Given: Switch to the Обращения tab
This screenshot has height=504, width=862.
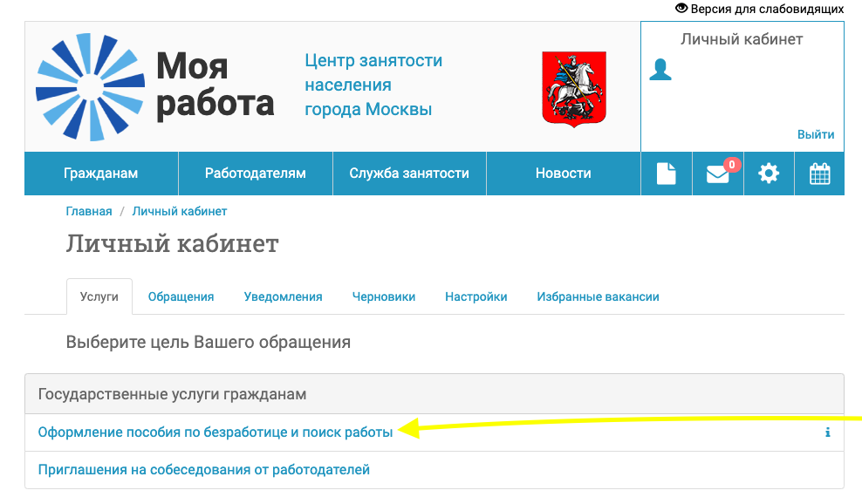Looking at the screenshot, I should click(x=181, y=296).
